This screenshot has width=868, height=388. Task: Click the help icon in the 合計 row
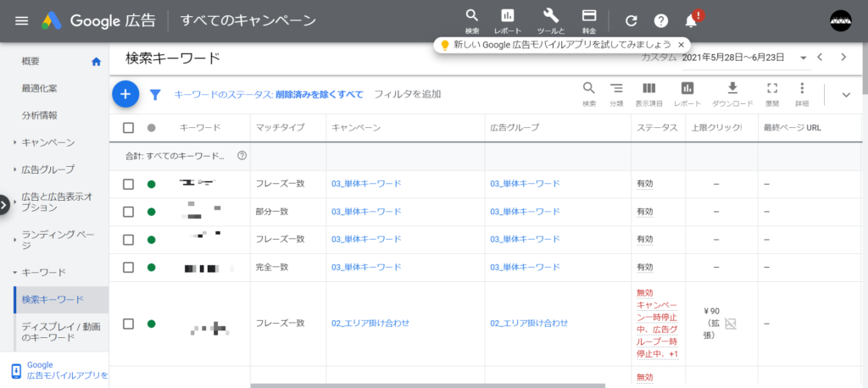242,156
